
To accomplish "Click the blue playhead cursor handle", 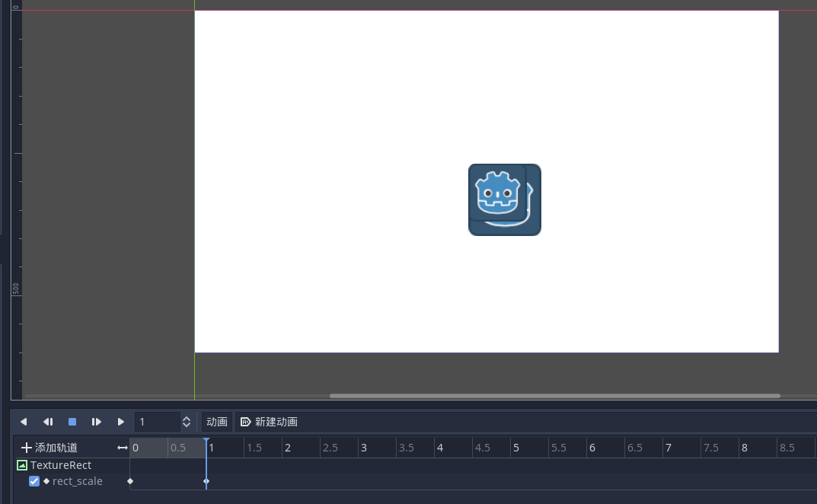I will pos(206,442).
